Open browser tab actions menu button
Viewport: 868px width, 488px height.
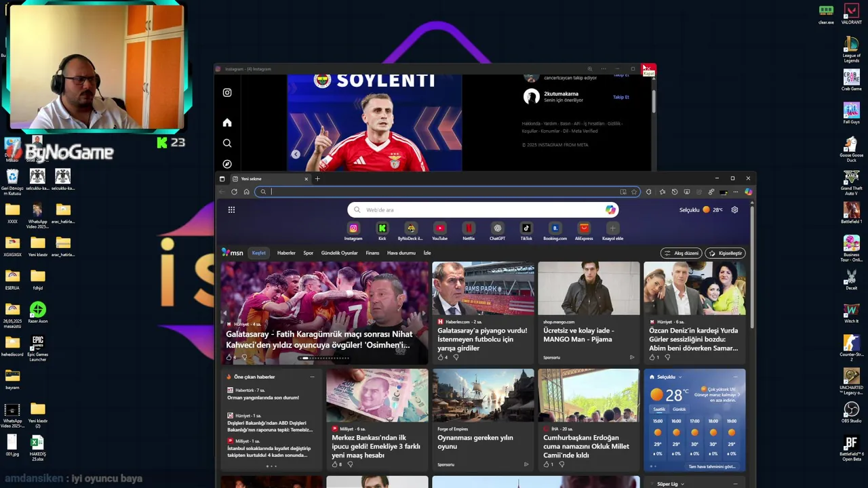[222, 179]
